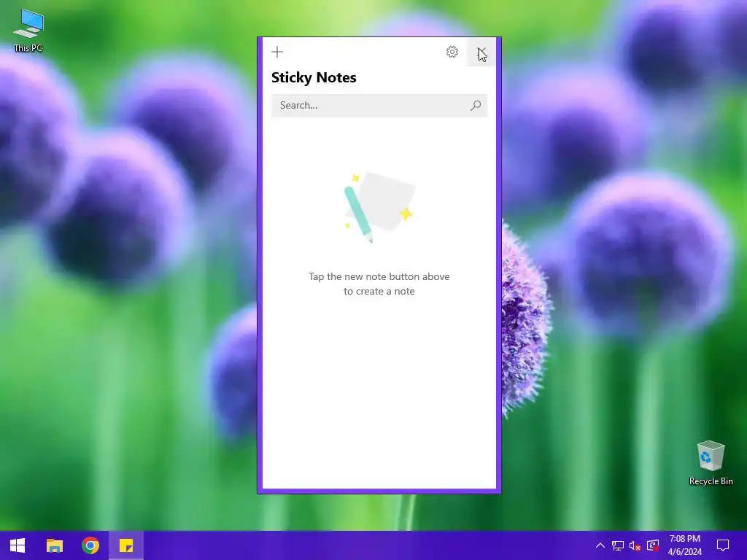
Task: Click the tray icon left of clock
Action: (652, 545)
